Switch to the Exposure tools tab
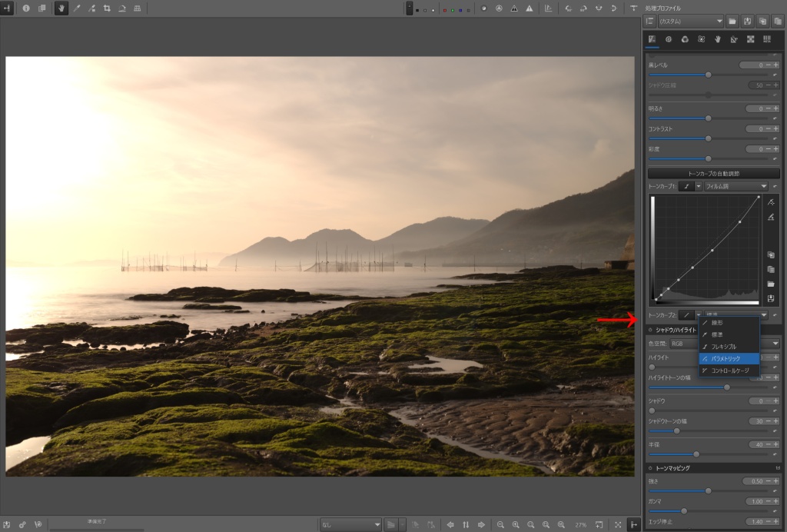 point(652,39)
